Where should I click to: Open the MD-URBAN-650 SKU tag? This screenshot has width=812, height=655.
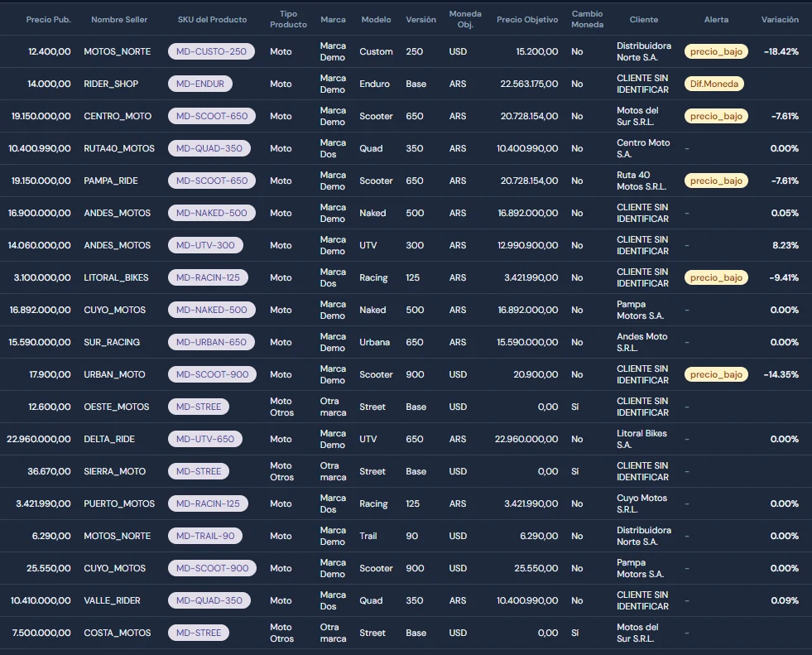(211, 342)
